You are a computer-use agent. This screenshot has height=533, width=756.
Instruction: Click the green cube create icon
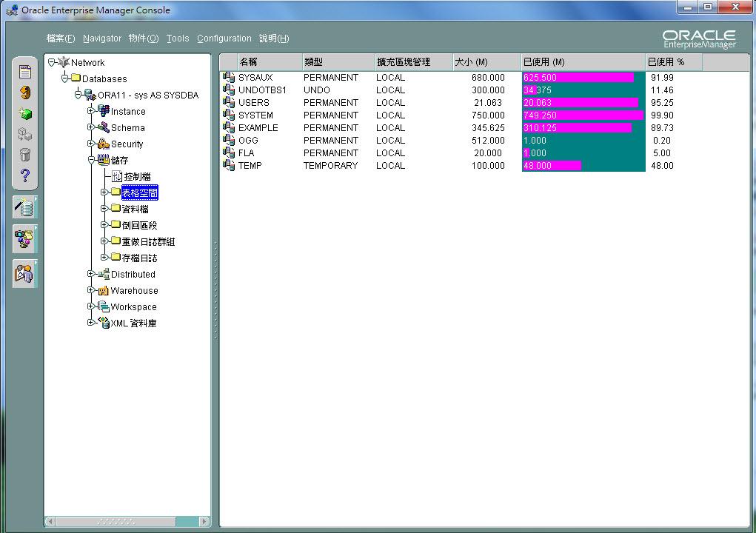point(25,114)
